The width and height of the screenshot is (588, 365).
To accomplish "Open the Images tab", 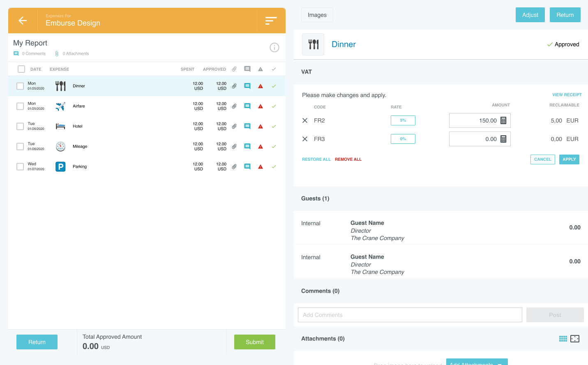I will [x=317, y=15].
